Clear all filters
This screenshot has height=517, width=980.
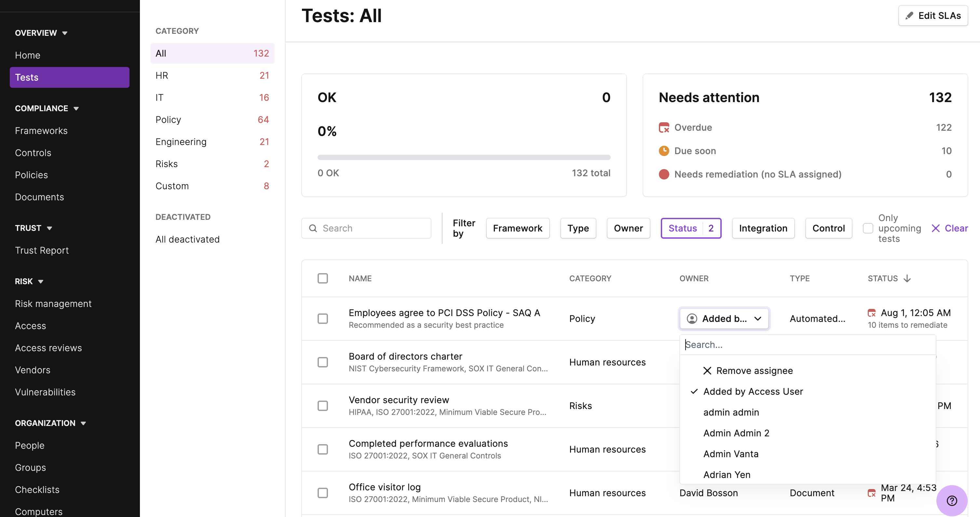coord(949,228)
